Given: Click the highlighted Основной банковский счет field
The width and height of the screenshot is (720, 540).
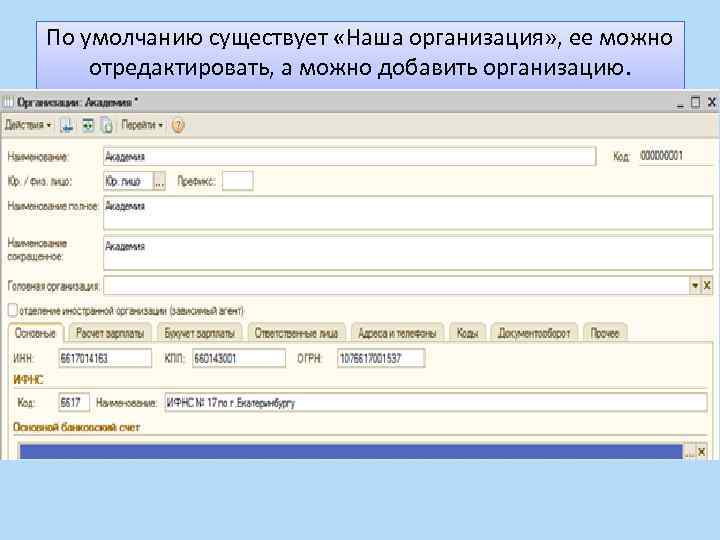Looking at the screenshot, I should 351,451.
